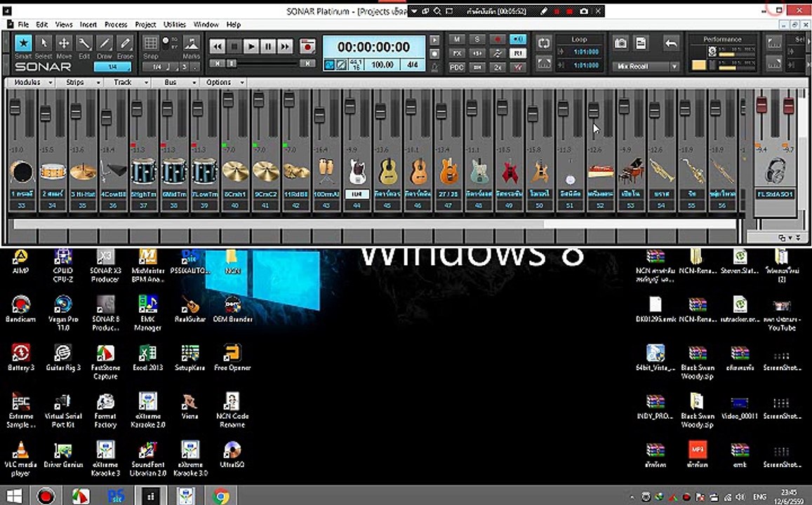812x505 pixels.
Task: Click the mixer horizontal scrollbar
Action: coord(279,224)
